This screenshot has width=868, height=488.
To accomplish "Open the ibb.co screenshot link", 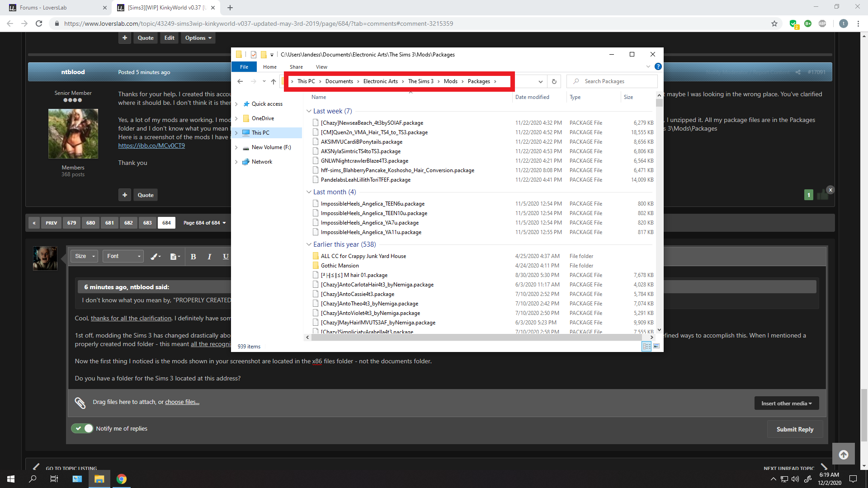I will point(151,145).
